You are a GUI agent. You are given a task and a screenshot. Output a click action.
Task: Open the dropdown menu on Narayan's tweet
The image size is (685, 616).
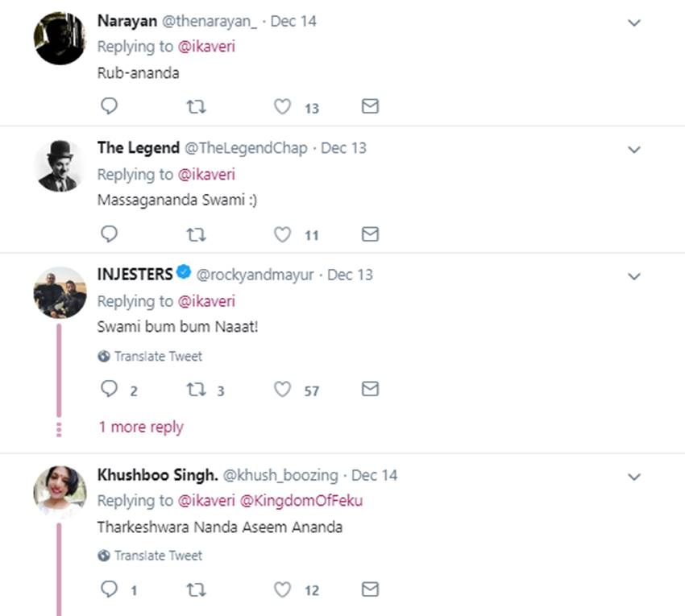tap(634, 23)
